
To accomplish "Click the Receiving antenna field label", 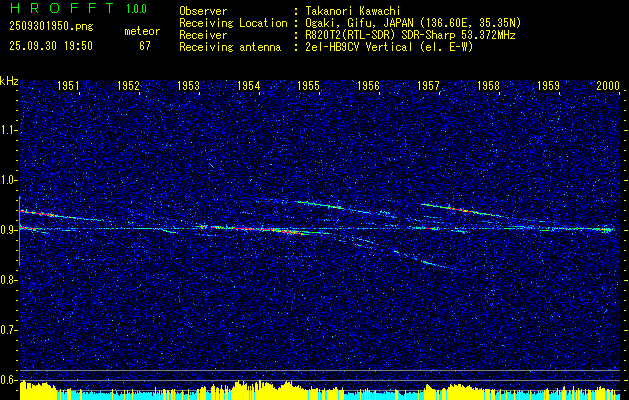I will pyautogui.click(x=230, y=47).
